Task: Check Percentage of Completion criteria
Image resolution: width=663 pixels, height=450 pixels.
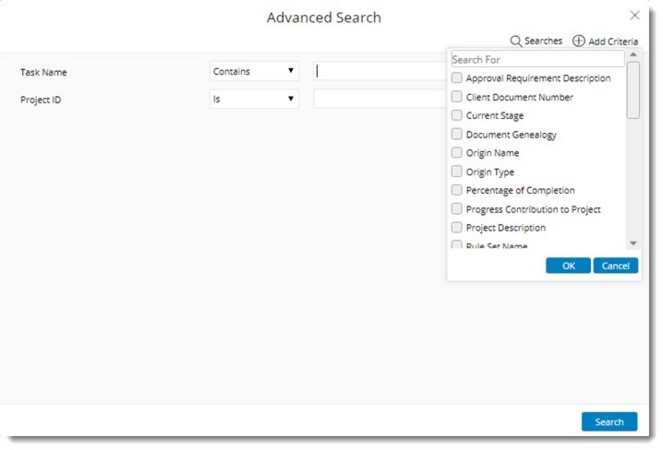Action: point(457,190)
